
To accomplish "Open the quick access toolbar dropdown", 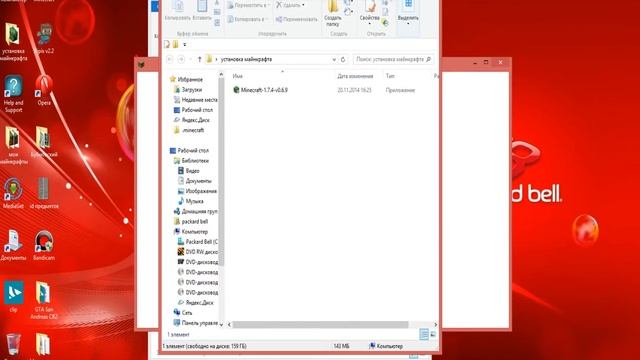I will coord(184,44).
